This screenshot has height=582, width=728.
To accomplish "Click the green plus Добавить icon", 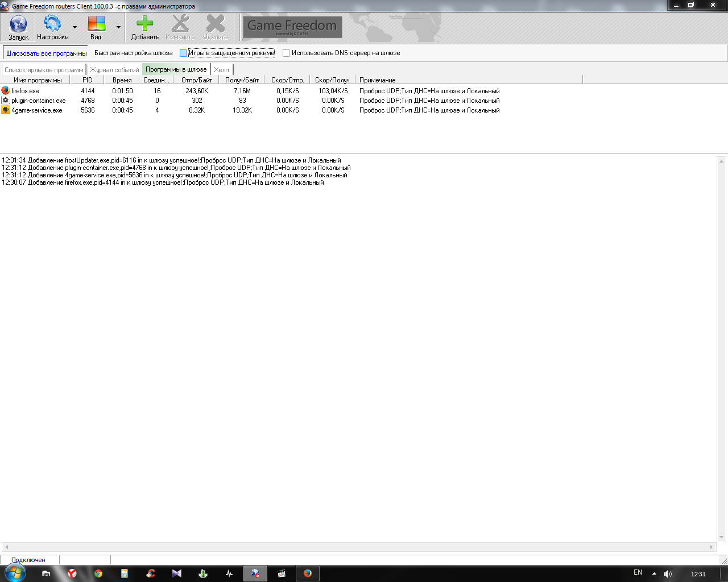I will coord(145,24).
